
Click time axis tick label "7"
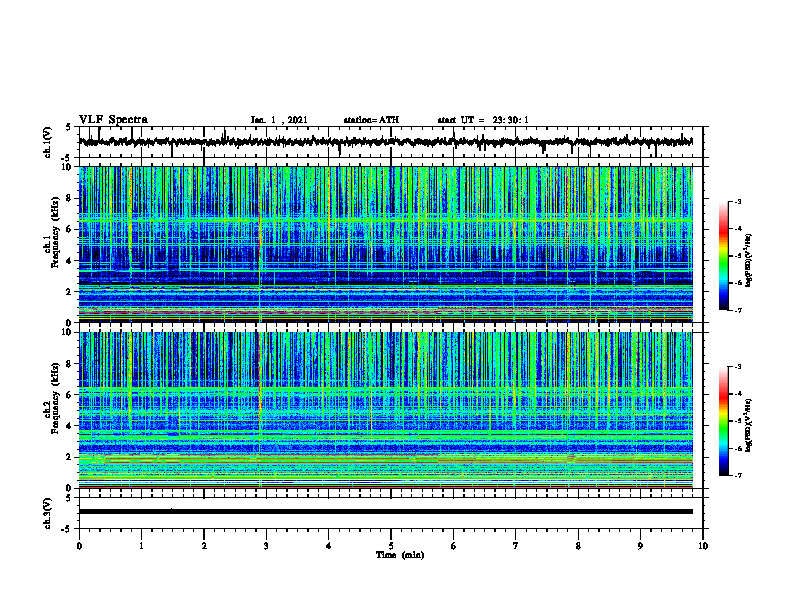(516, 546)
